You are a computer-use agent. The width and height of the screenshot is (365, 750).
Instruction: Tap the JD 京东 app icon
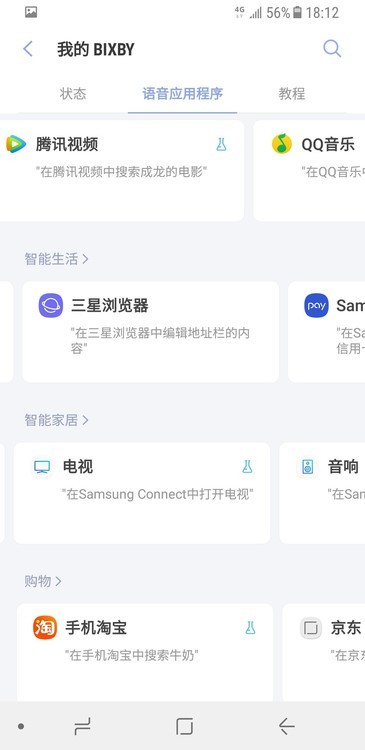pos(311,628)
